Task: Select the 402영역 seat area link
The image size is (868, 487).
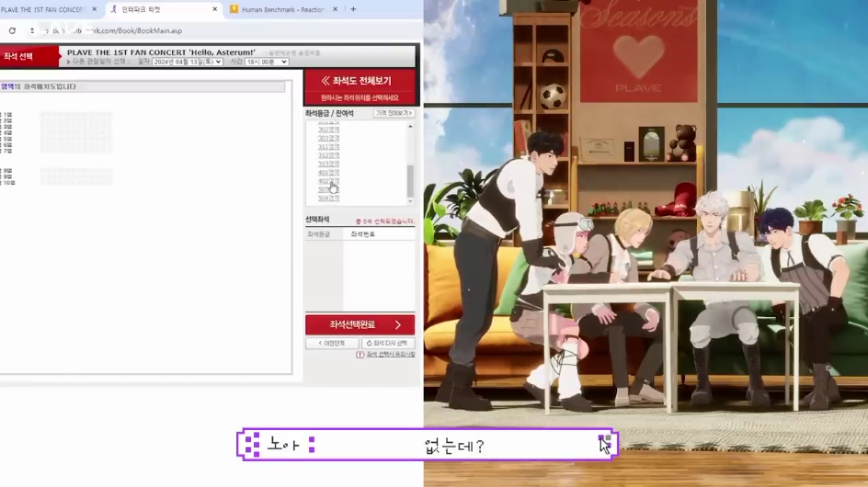Action: pos(328,181)
